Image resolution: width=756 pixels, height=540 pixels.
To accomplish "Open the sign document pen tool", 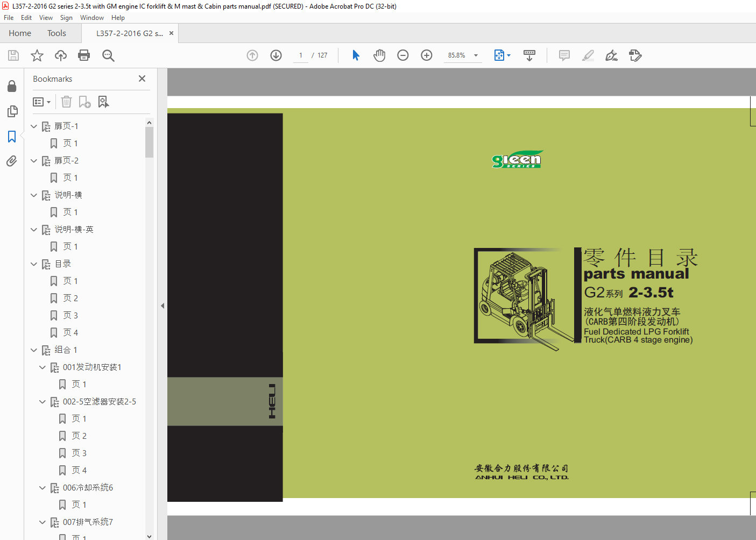I will tap(611, 55).
